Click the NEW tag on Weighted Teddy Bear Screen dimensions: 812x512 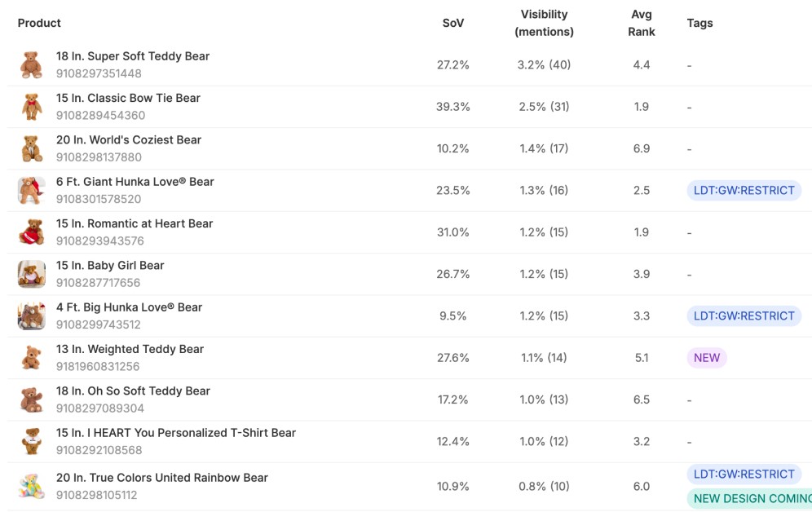706,358
